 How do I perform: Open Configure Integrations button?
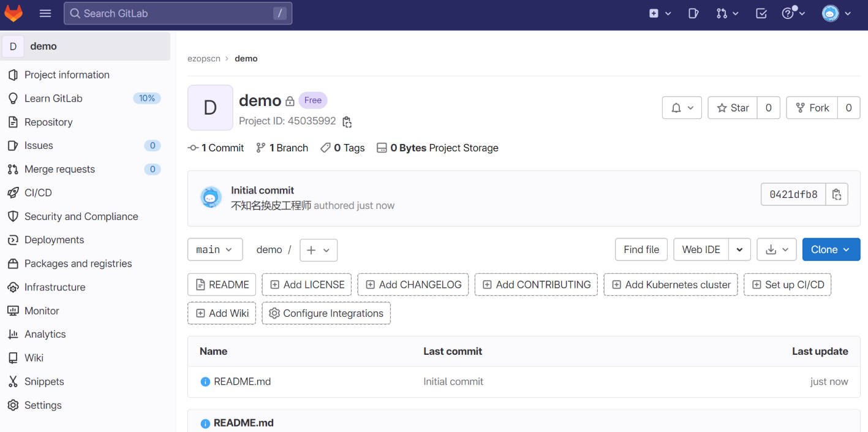326,313
